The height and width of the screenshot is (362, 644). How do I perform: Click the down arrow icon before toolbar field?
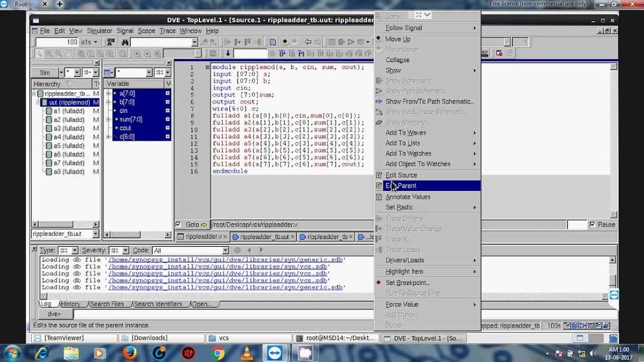(x=228, y=53)
